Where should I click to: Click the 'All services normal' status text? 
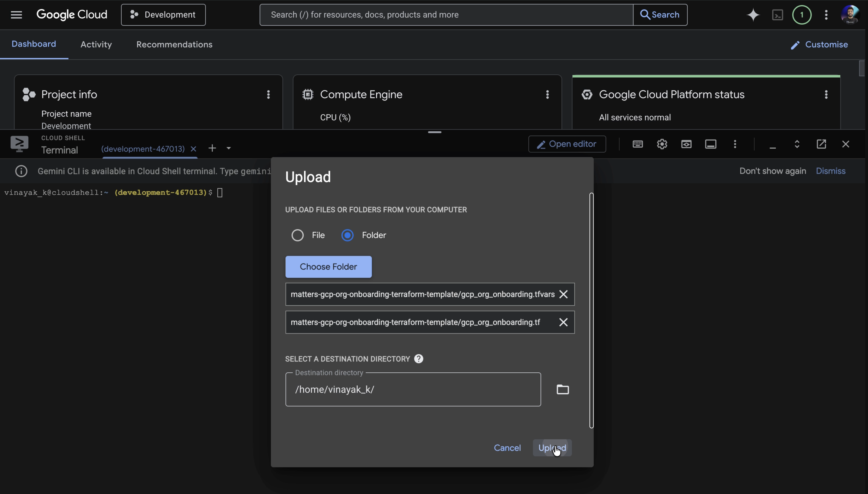635,117
